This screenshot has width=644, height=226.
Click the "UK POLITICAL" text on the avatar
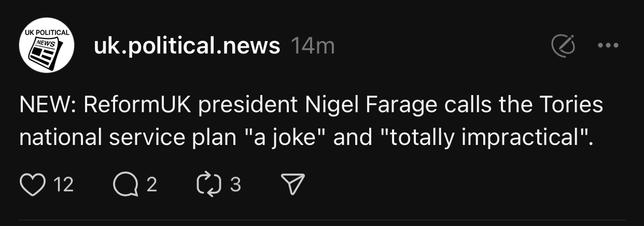coord(45,33)
